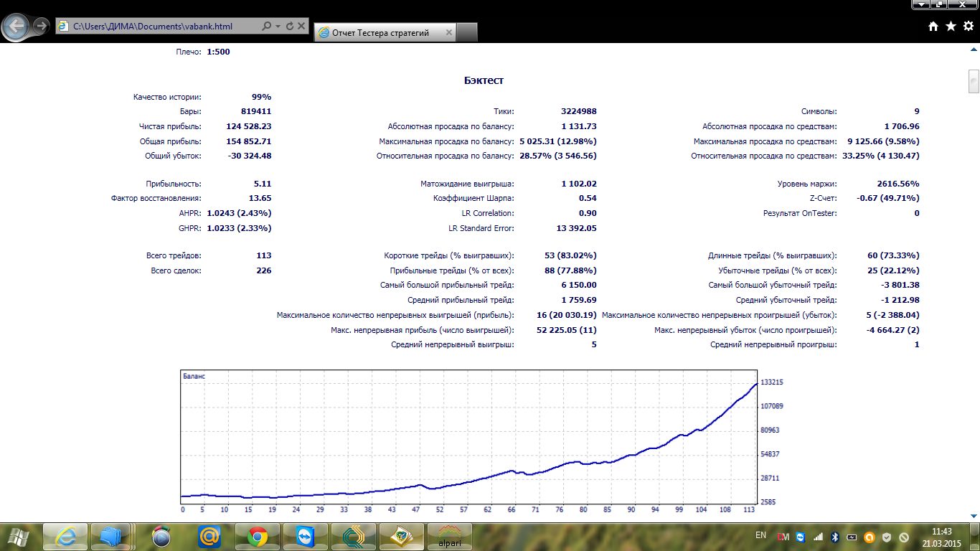Click Z-score value -0.67 (49.71%)
The width and height of the screenshot is (980, 551).
pyautogui.click(x=888, y=198)
